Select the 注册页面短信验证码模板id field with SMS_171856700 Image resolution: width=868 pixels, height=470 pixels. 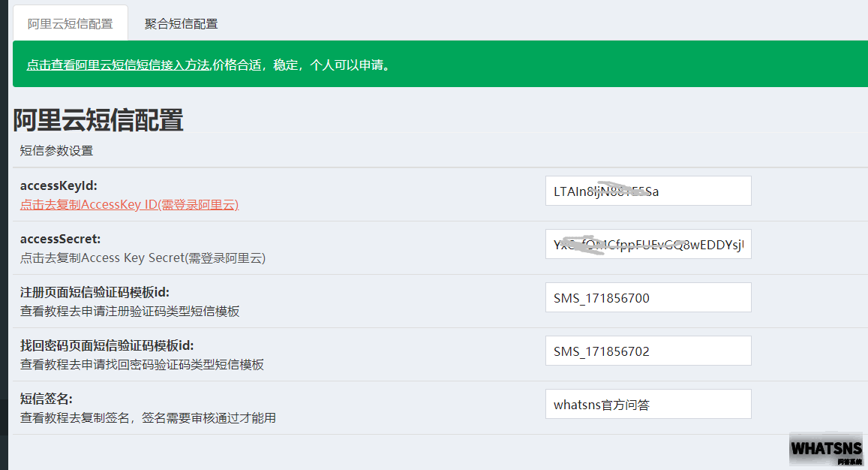(x=648, y=297)
